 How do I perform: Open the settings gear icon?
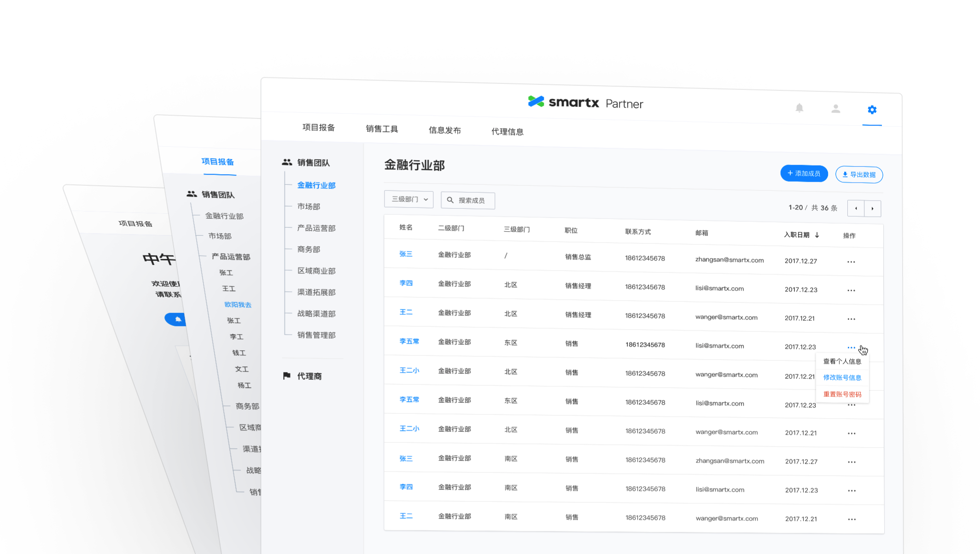tap(872, 110)
